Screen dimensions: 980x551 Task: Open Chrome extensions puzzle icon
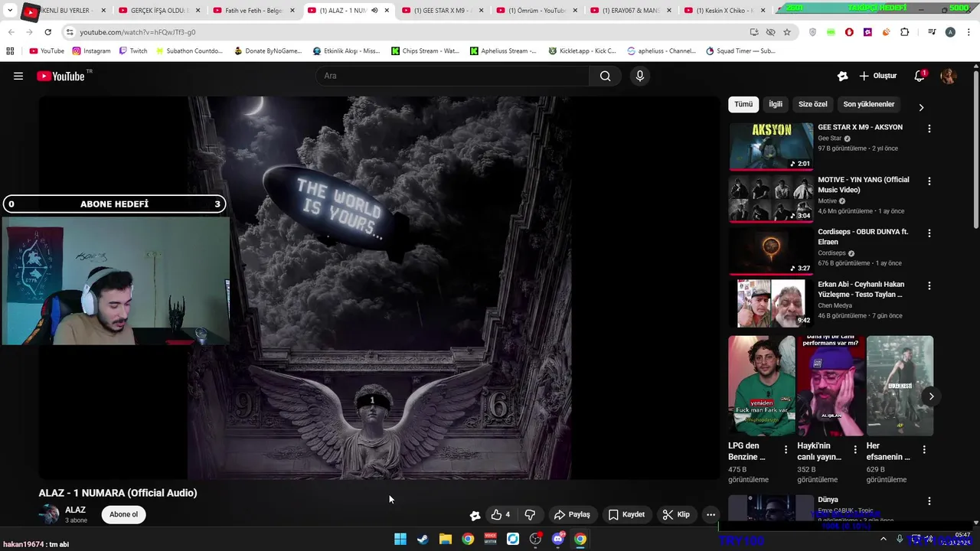coord(905,32)
